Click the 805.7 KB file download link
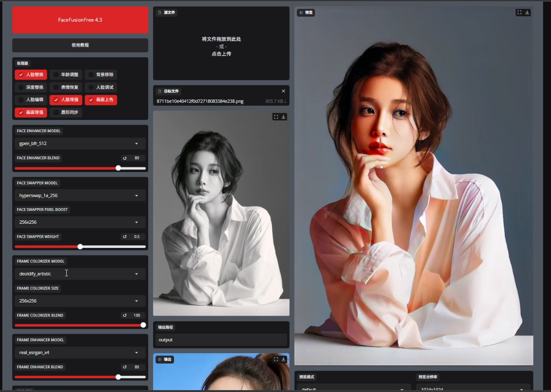551x392 pixels. 276,101
